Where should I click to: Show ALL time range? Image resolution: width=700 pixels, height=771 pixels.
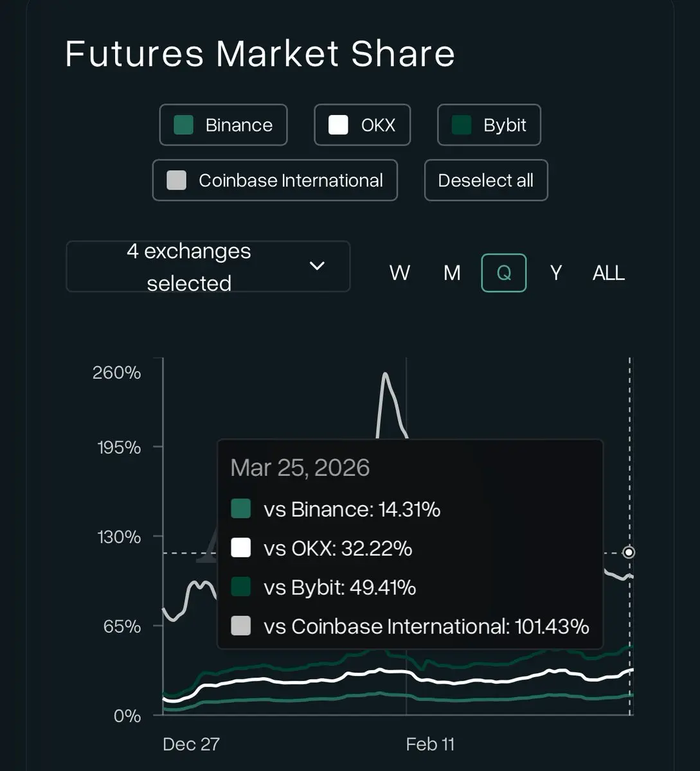tap(608, 273)
